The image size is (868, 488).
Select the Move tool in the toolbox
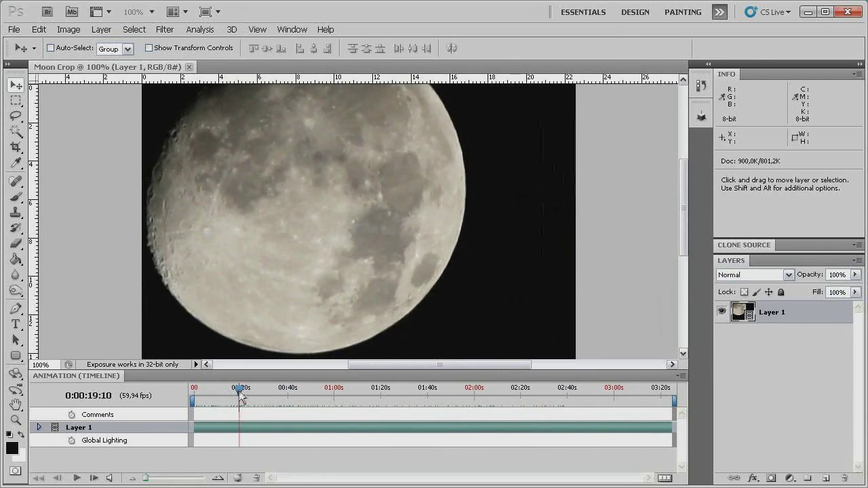[x=16, y=85]
